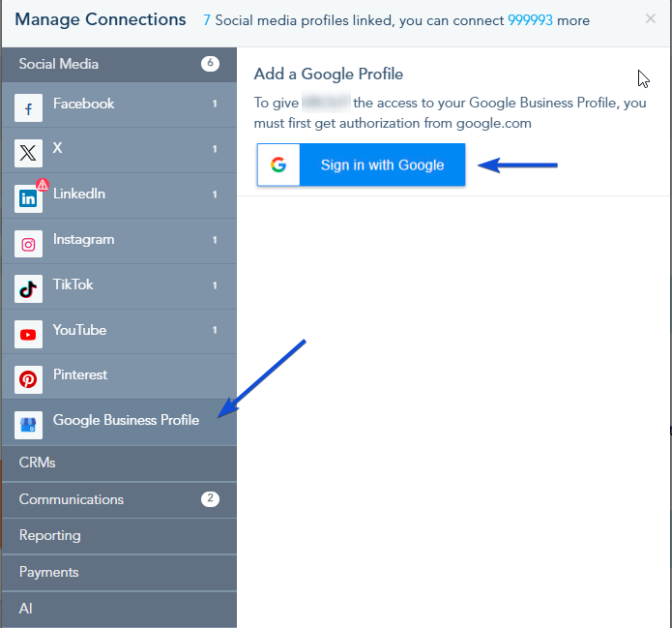Click the Pinterest logo icon
Screen dimensions: 672x628
pos(28,379)
